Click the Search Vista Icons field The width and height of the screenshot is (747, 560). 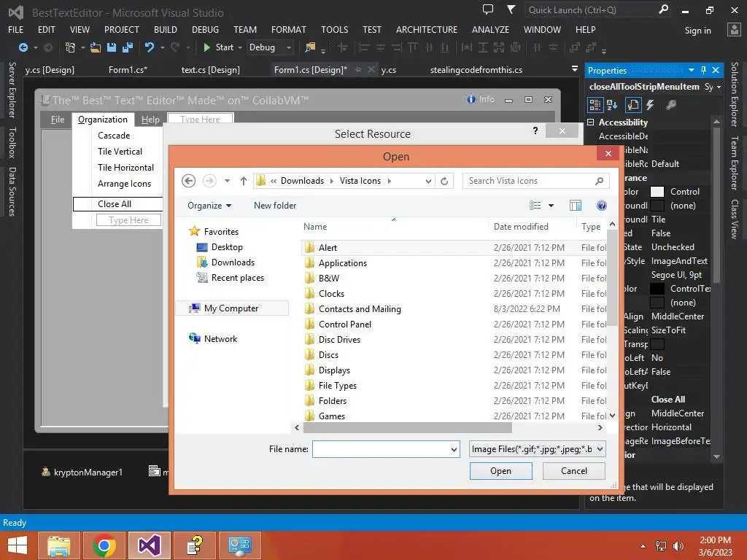536,181
